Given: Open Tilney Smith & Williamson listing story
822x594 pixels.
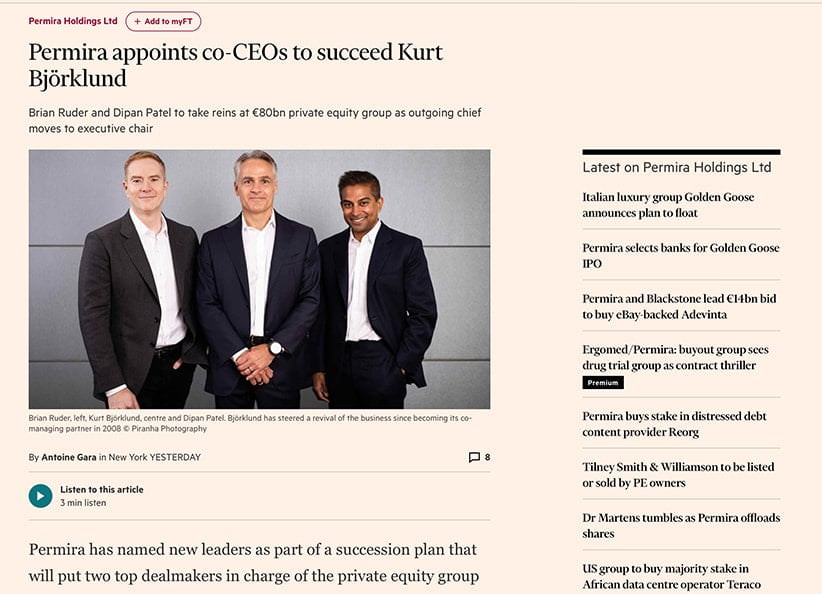Looking at the screenshot, I should pyautogui.click(x=678, y=475).
